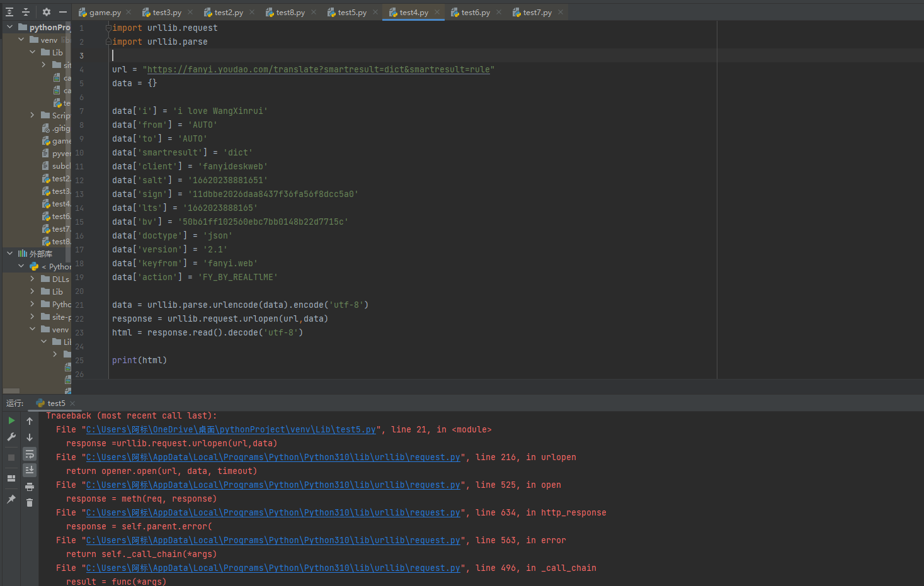Click the project tree horizontal scrollbar
This screenshot has height=586, width=924.
[x=11, y=391]
